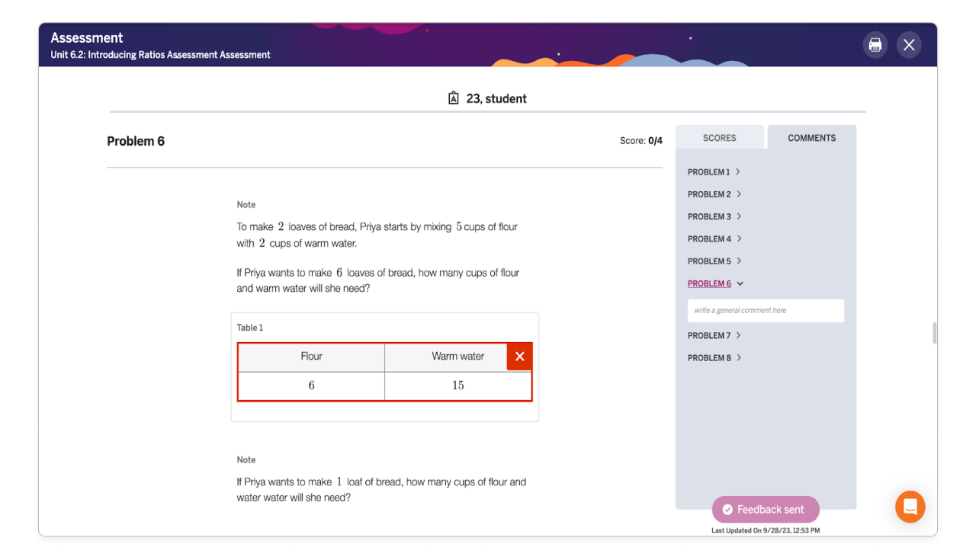976x560 pixels.
Task: Click the print assessment icon
Action: [875, 45]
